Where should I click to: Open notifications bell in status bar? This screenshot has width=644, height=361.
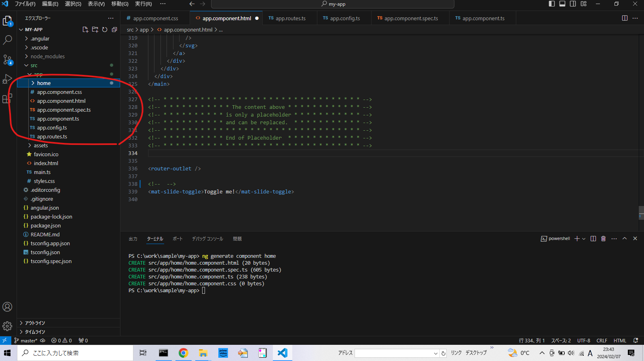click(636, 341)
